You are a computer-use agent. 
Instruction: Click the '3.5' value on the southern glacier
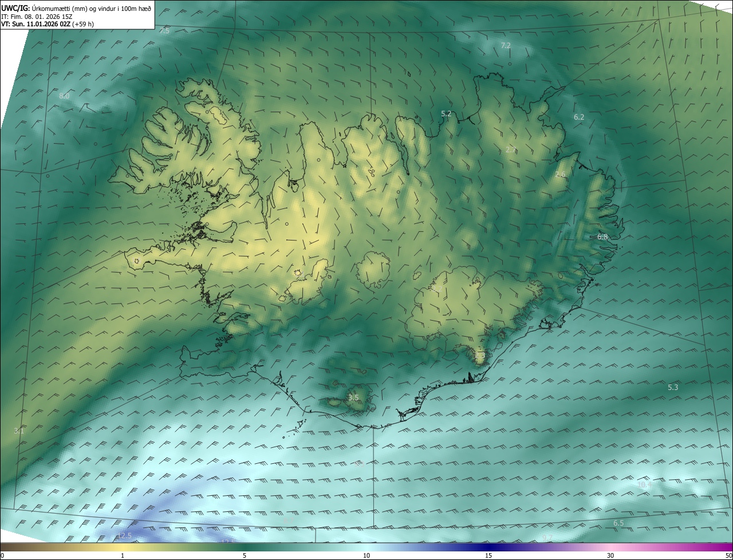(x=353, y=397)
